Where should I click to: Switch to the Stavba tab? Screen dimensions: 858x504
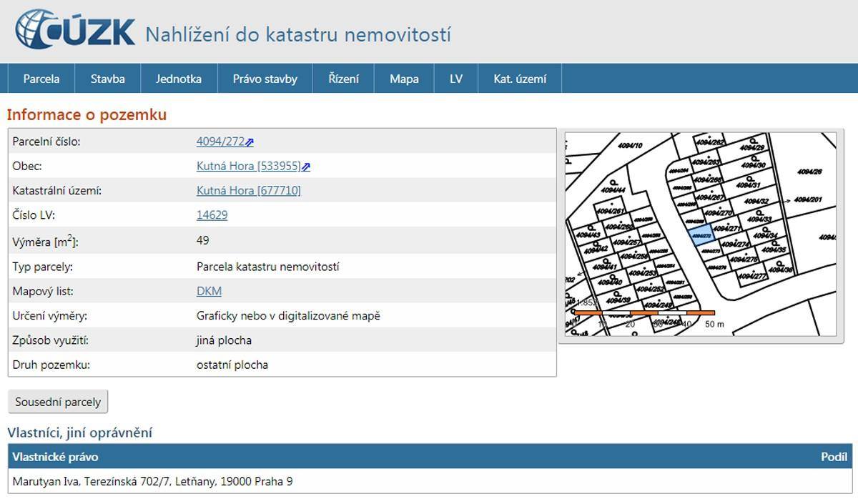coord(107,79)
